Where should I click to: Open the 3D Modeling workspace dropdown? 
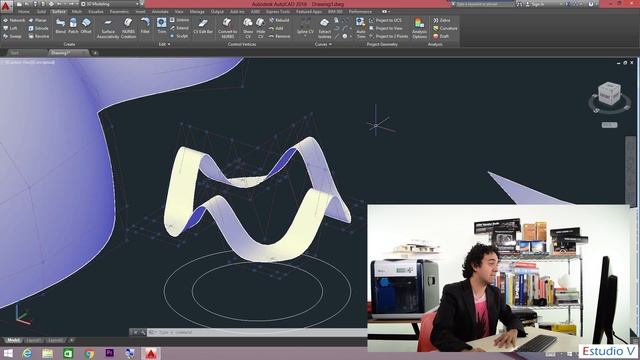[109, 4]
